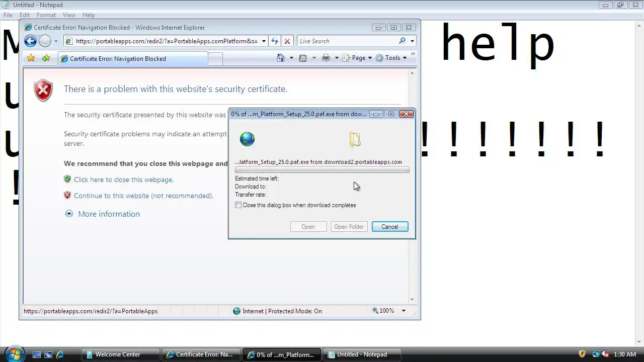Image resolution: width=644 pixels, height=362 pixels.
Task: Click Show Desktop quick launch icon
Action: click(37, 354)
